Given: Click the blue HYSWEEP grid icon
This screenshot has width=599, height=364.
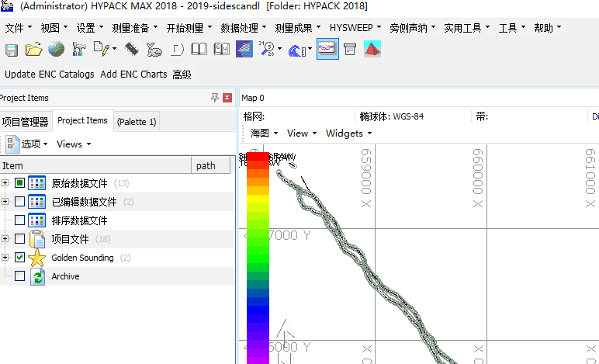Looking at the screenshot, I should pos(244,49).
